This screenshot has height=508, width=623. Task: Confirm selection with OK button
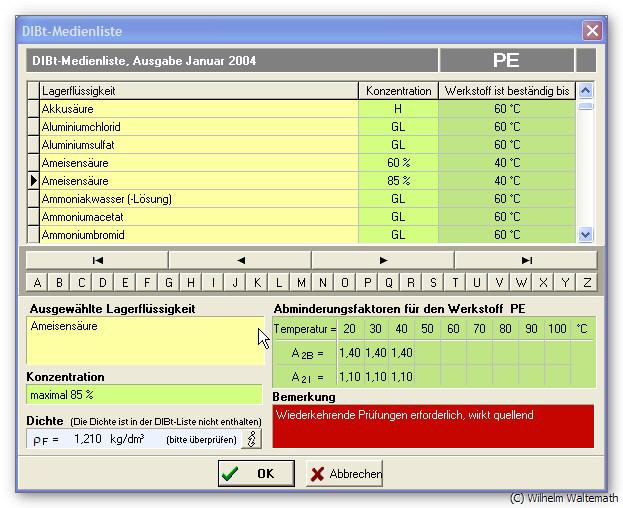(x=255, y=474)
